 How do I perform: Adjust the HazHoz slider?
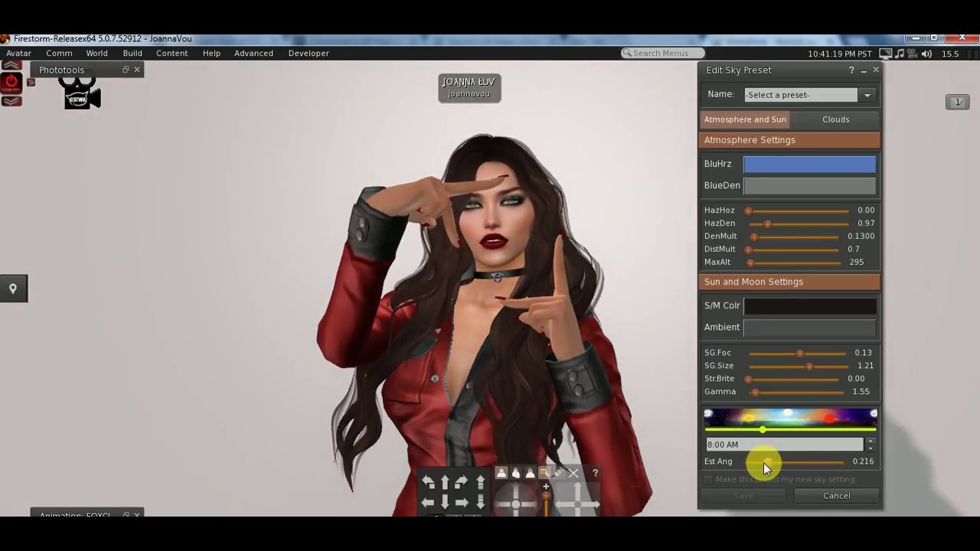click(797, 210)
